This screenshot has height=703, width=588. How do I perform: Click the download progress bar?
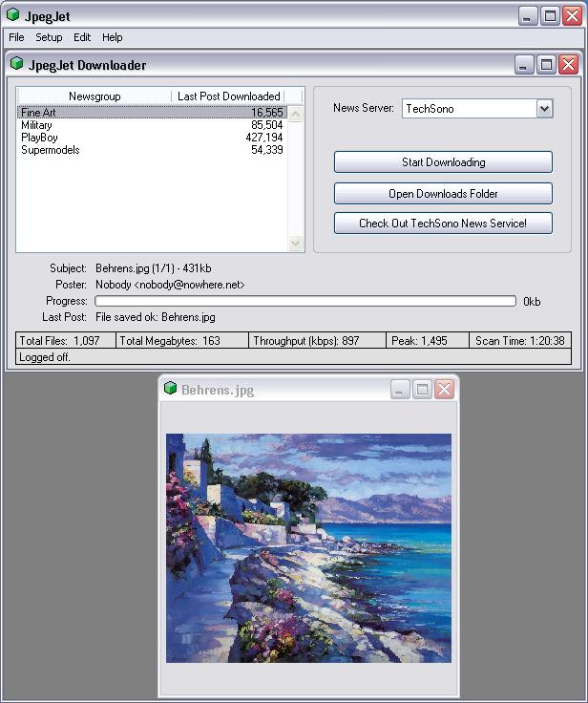[x=305, y=301]
